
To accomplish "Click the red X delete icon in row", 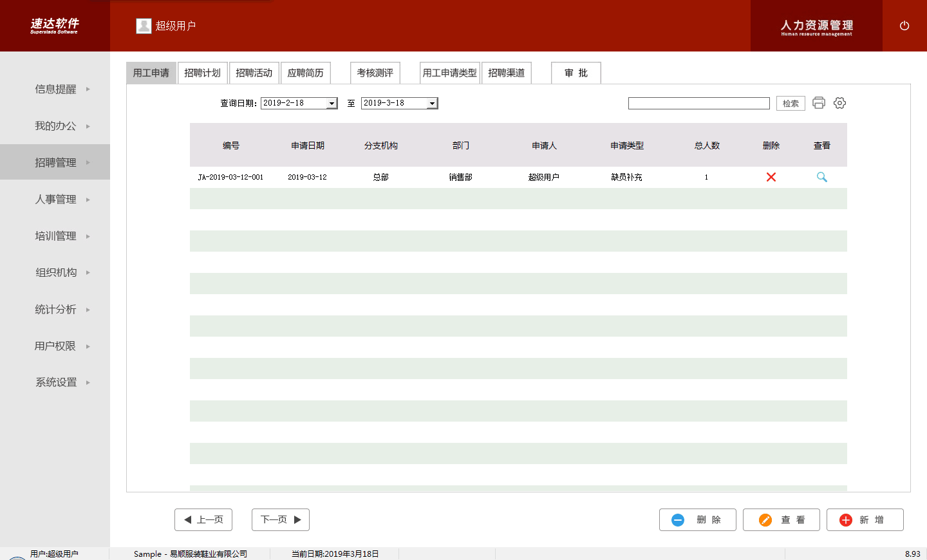I will tap(771, 177).
